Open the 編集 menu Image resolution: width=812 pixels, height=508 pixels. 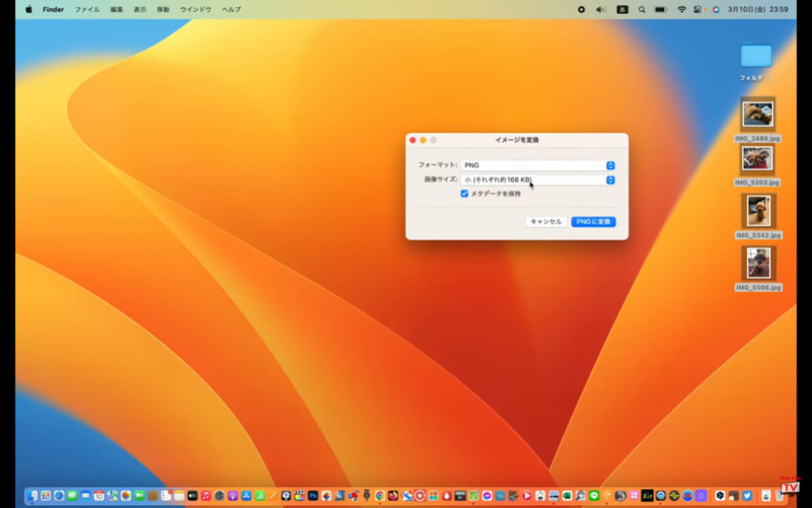(x=117, y=9)
